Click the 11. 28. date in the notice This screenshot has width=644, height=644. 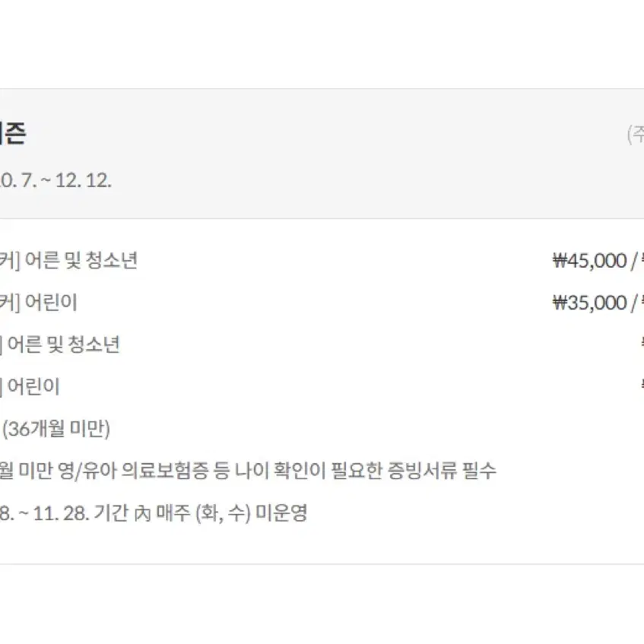[x=61, y=513]
